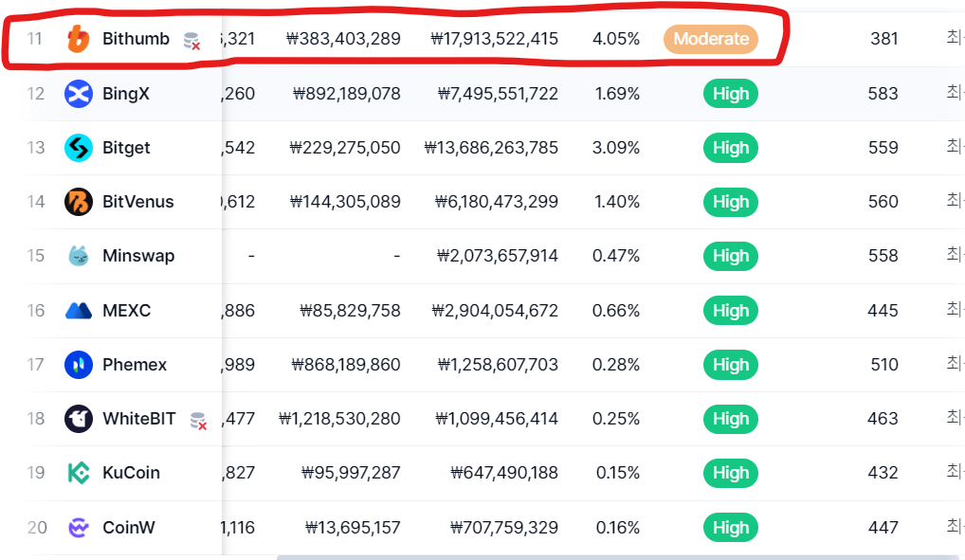Open the BingX exchange link
The width and height of the screenshot is (965, 560).
(126, 94)
